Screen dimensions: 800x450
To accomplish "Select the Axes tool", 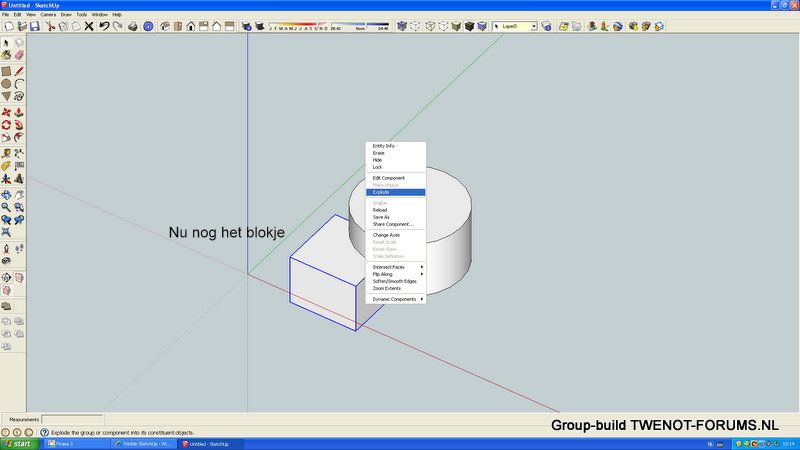I will [x=6, y=179].
